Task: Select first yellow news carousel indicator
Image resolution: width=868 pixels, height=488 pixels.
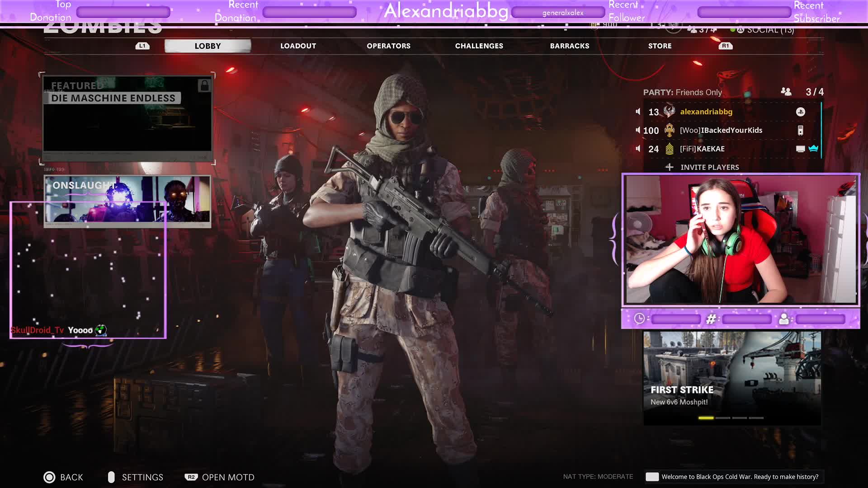Action: 706,418
